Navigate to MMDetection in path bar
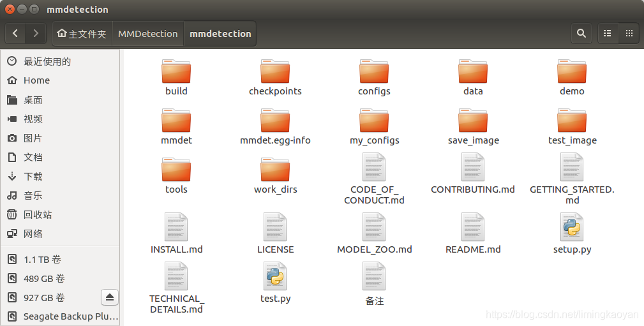This screenshot has height=326, width=644. pos(148,34)
